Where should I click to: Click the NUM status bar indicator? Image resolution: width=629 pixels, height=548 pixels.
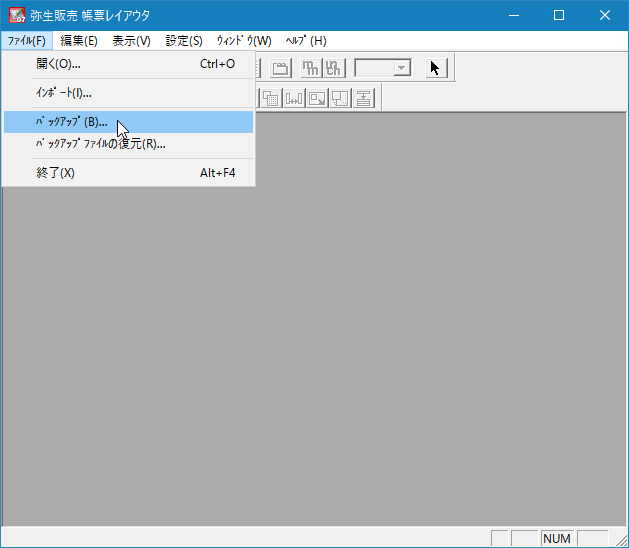[x=557, y=538]
